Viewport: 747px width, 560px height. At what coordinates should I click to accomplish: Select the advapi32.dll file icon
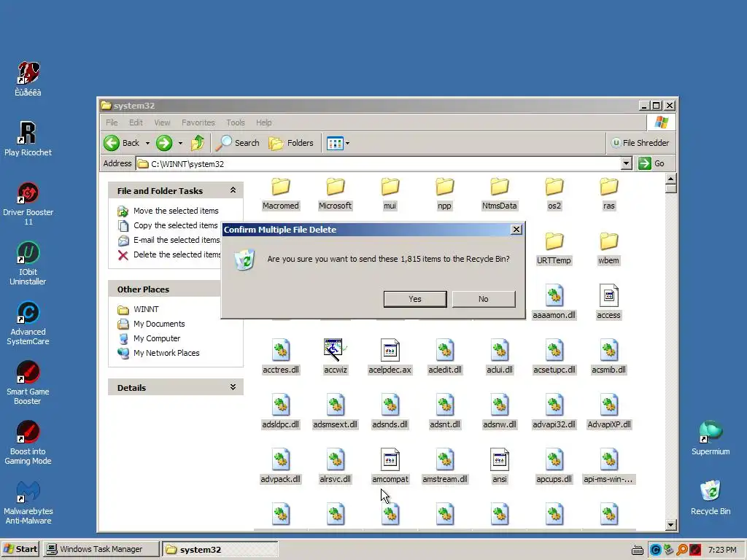(554, 405)
